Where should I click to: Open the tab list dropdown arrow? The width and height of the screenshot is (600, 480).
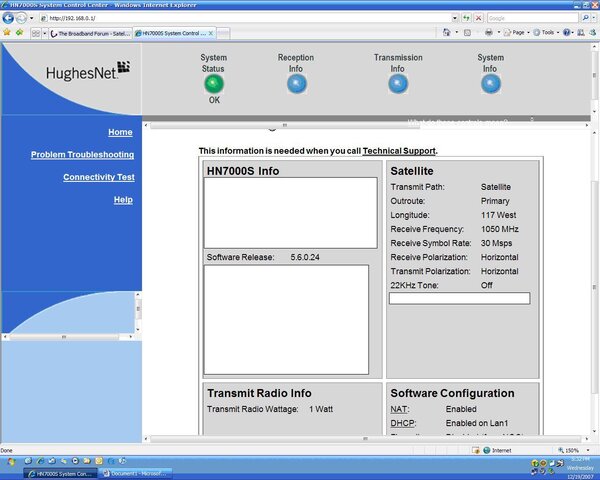tap(44, 34)
